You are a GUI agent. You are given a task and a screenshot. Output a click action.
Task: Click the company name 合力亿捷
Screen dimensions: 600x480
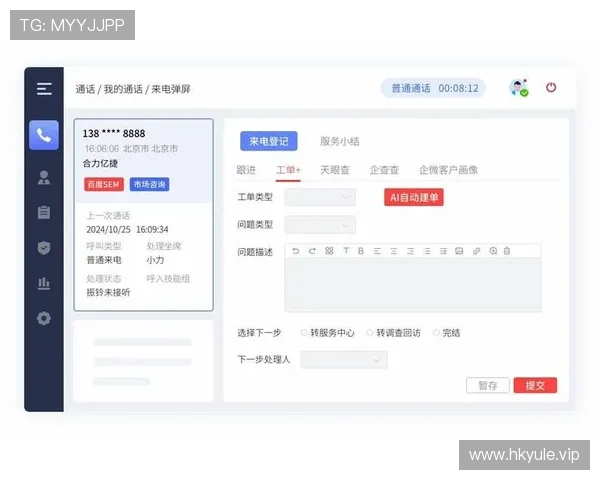point(100,163)
